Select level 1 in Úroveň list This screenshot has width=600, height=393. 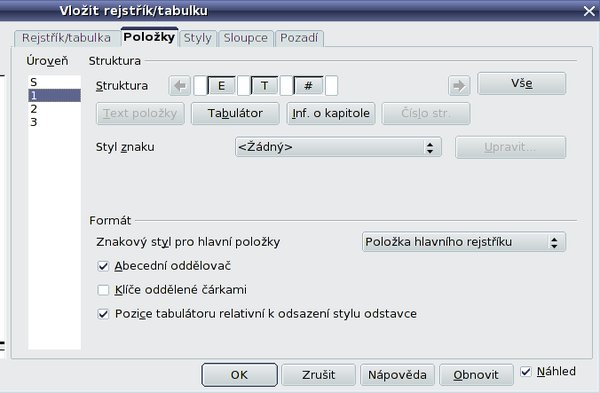(54, 95)
